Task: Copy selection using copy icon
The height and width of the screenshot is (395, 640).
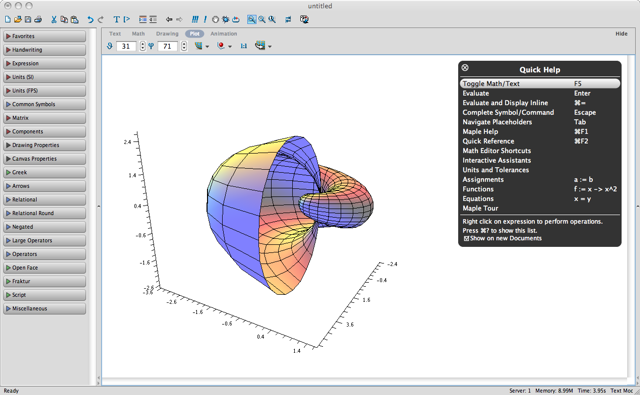Action: (x=64, y=19)
